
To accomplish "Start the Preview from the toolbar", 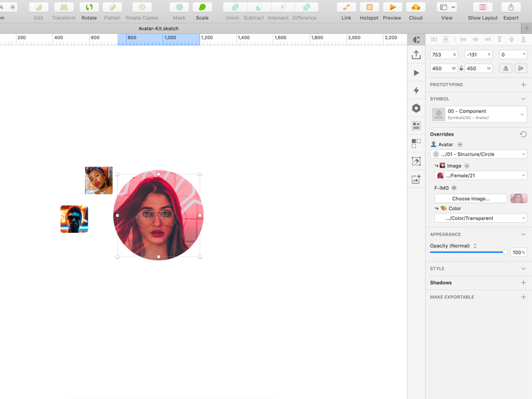I will tap(392, 7).
